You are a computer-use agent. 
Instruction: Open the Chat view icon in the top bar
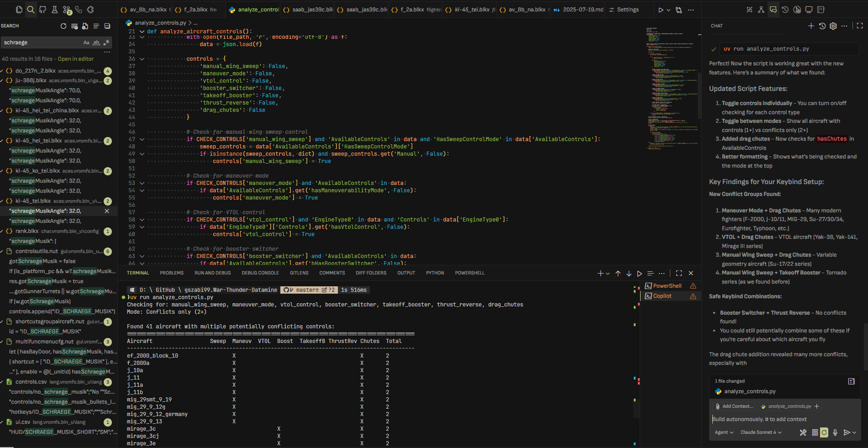(773, 10)
